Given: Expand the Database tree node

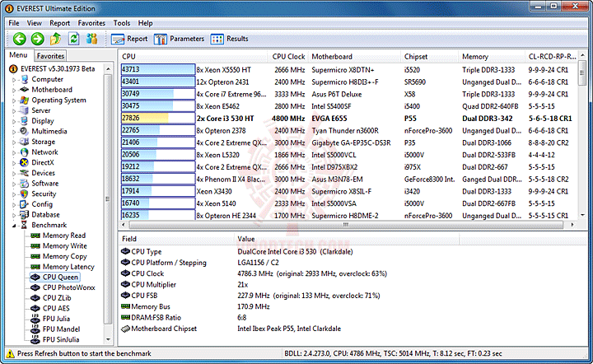Looking at the screenshot, I should click(x=14, y=215).
